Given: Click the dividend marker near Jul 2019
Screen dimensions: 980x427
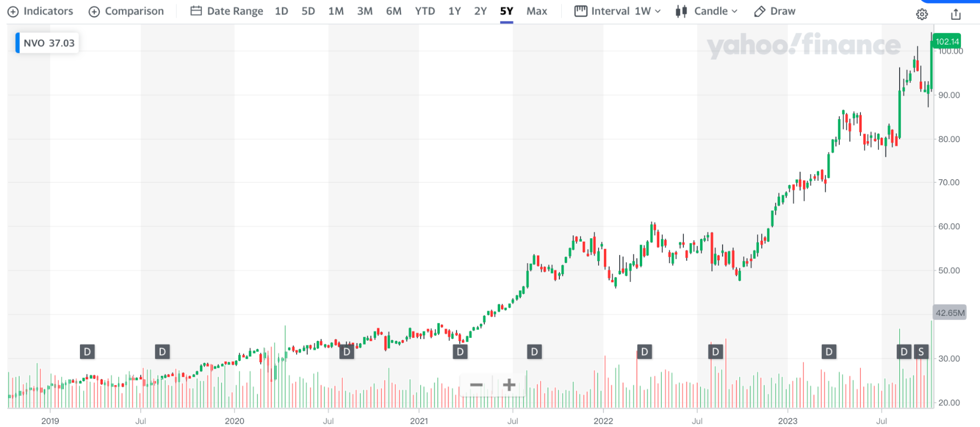Looking at the screenshot, I should 162,352.
